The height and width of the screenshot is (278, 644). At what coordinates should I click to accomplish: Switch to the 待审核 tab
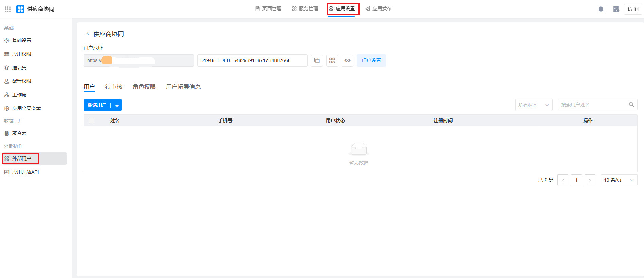coord(114,87)
